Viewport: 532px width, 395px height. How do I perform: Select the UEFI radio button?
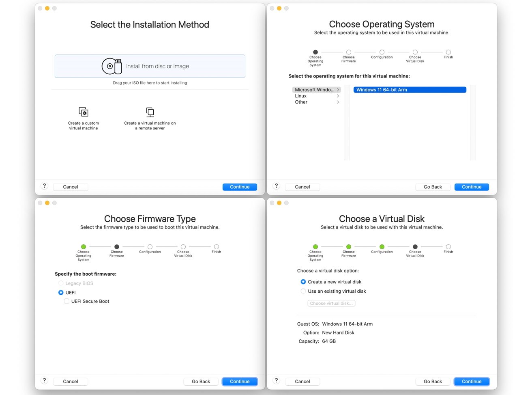[x=61, y=292]
